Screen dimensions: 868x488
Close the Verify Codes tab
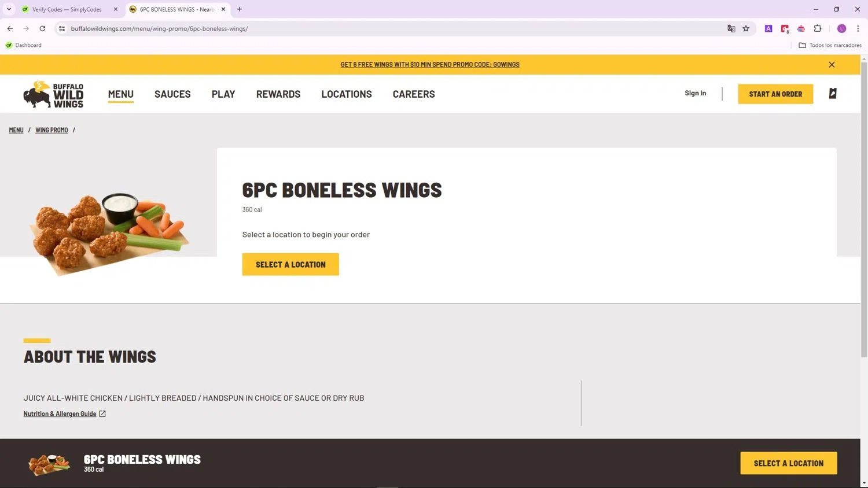[115, 9]
